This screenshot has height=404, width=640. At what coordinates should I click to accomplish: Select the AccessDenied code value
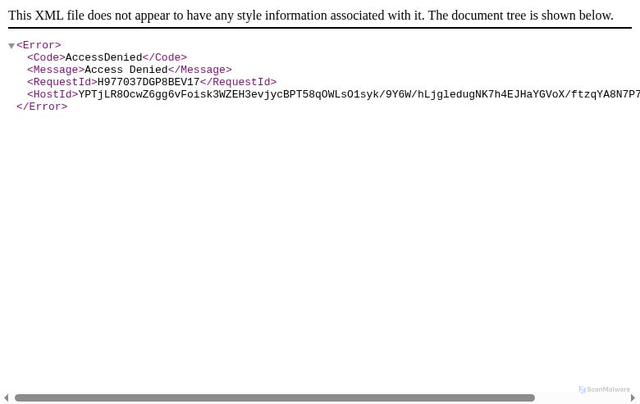(104, 57)
